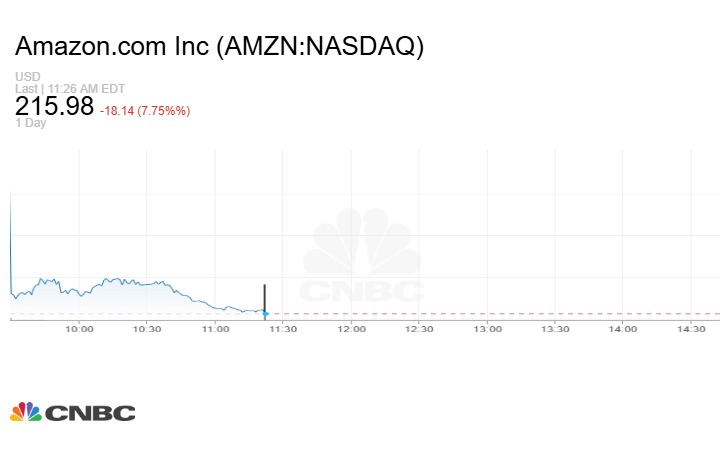Screen dimensions: 720x450
Task: Click the 11:30 time axis label
Action: (x=283, y=328)
